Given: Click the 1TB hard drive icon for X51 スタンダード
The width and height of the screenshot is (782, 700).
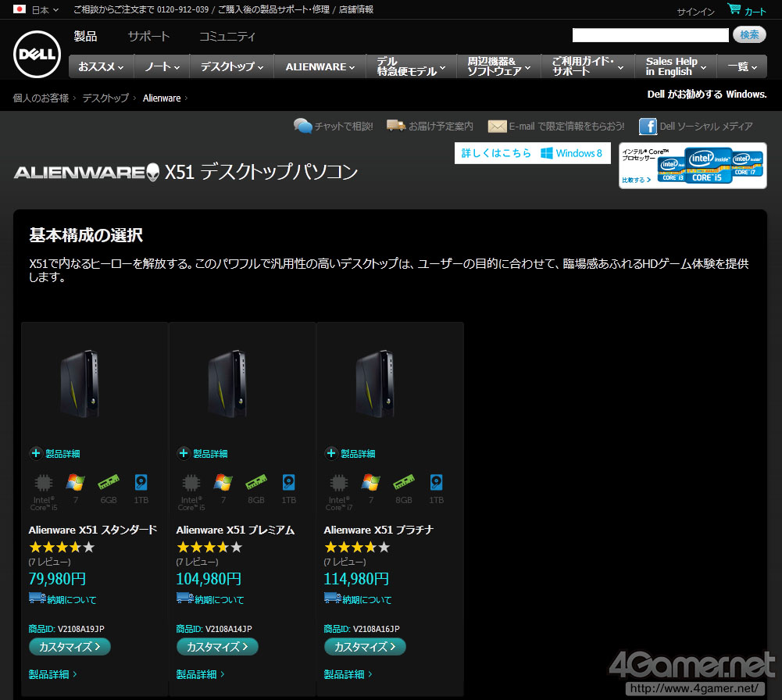Looking at the screenshot, I should pos(141,483).
